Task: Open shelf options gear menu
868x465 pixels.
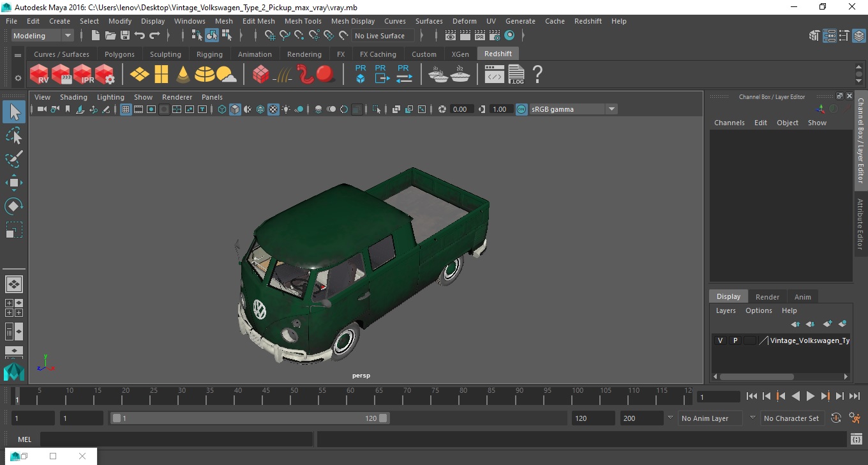Action: coord(18,78)
